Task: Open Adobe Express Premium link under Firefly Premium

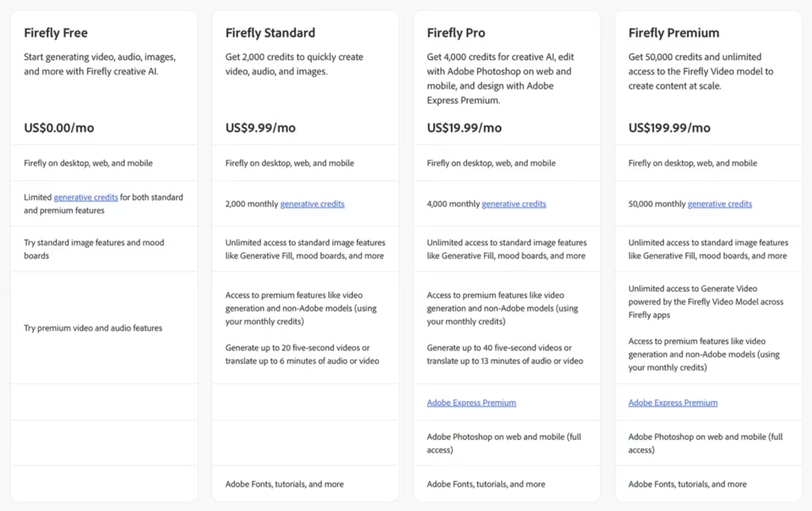Action: tap(672, 402)
